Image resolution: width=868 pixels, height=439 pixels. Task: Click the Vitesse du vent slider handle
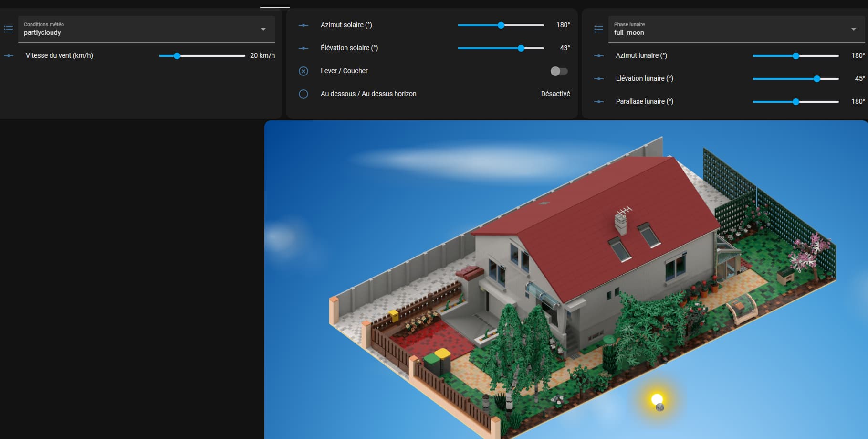pos(177,56)
